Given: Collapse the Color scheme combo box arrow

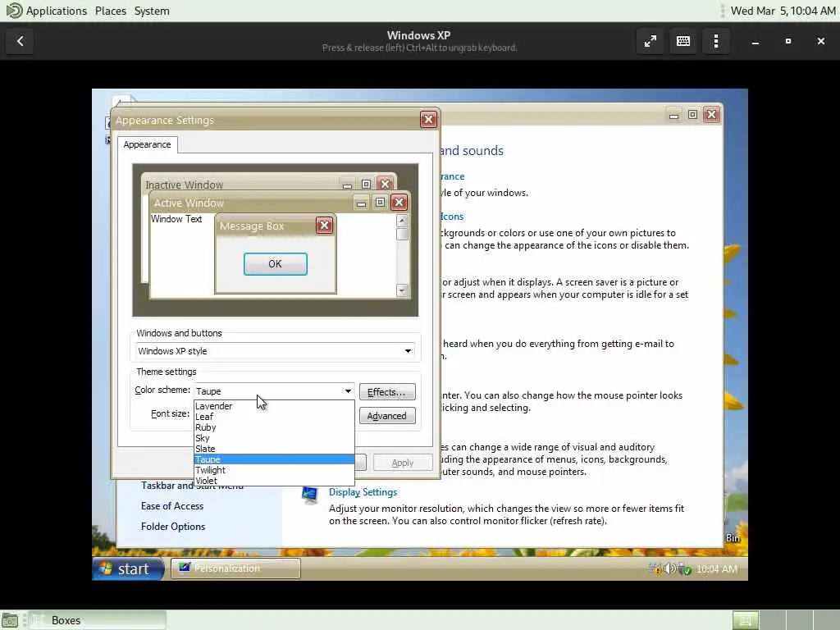Looking at the screenshot, I should pyautogui.click(x=348, y=391).
